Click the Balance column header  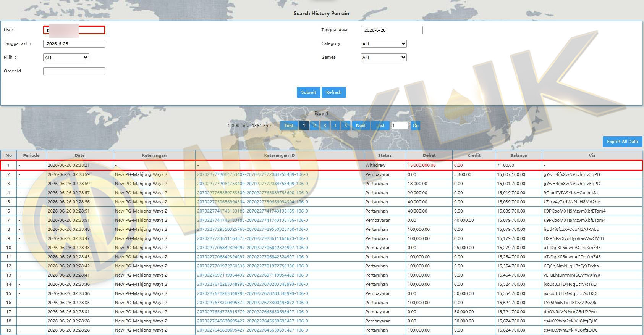tap(518, 155)
